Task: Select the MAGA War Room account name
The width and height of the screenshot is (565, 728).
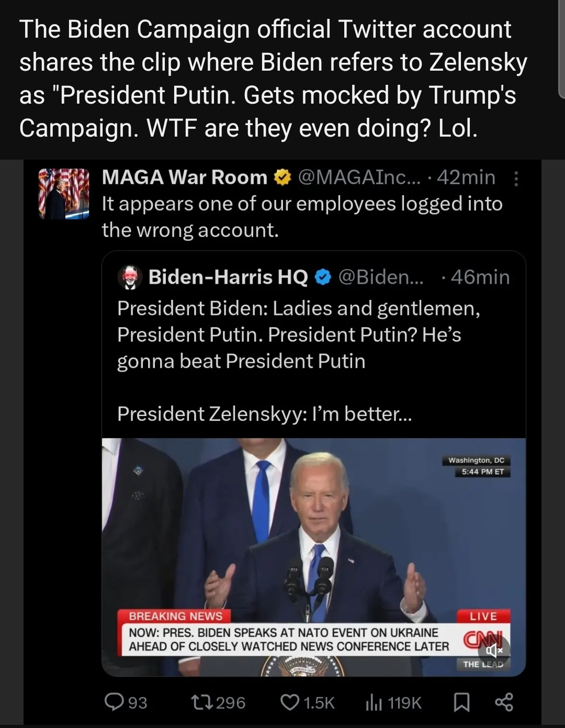Action: click(183, 177)
